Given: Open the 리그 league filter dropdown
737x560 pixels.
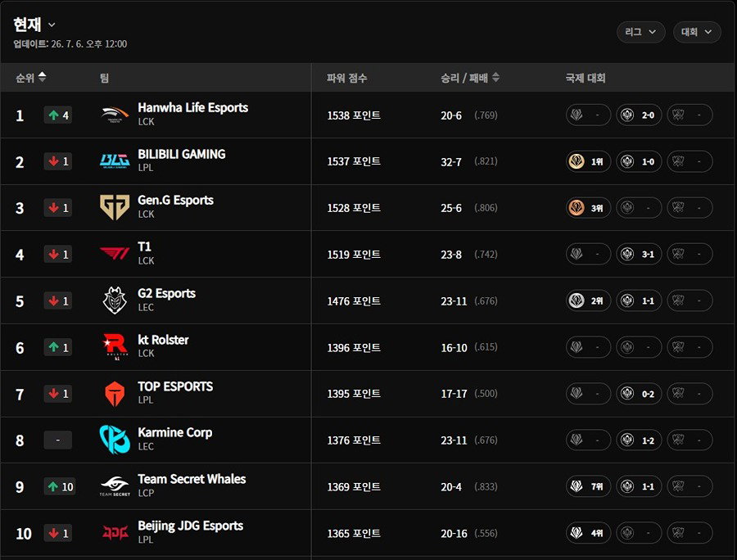Looking at the screenshot, I should pos(640,32).
